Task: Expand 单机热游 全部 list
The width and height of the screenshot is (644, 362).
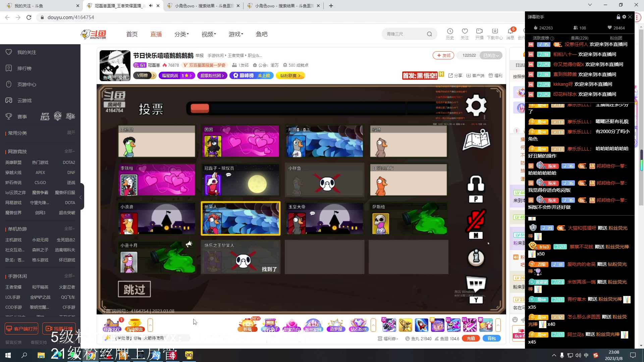Action: tap(69, 229)
